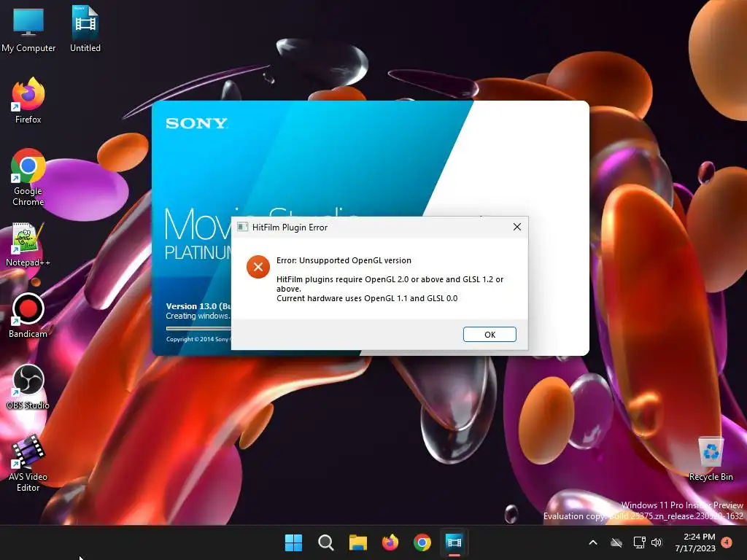Select the Notepad++ desktop shortcut

pyautogui.click(x=28, y=245)
